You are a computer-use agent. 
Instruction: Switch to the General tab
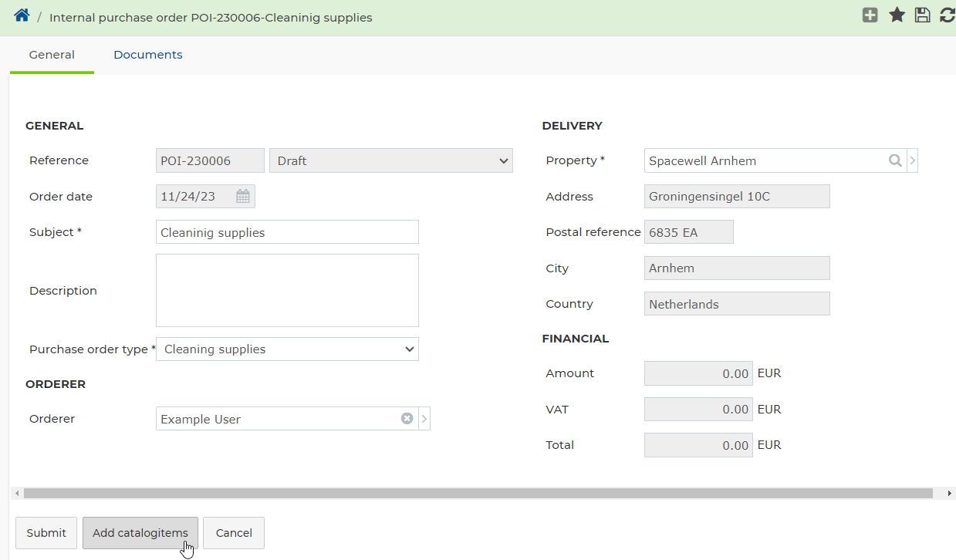pyautogui.click(x=52, y=55)
